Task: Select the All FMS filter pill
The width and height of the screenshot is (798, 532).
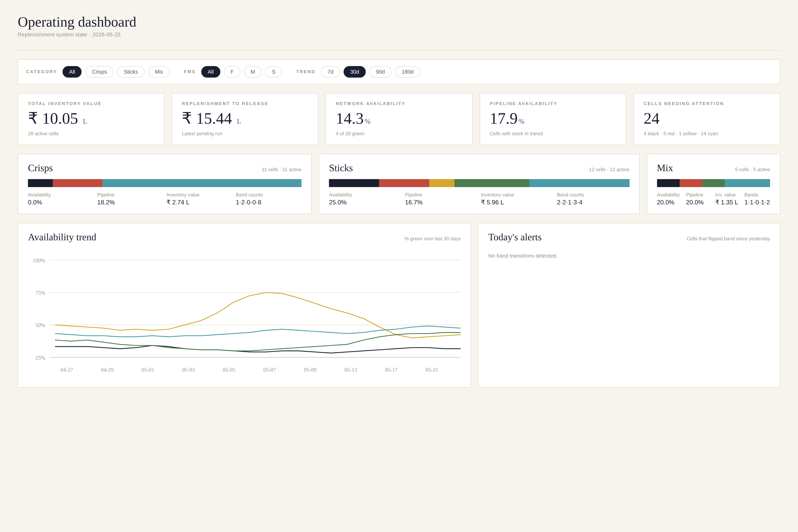Action: point(211,72)
